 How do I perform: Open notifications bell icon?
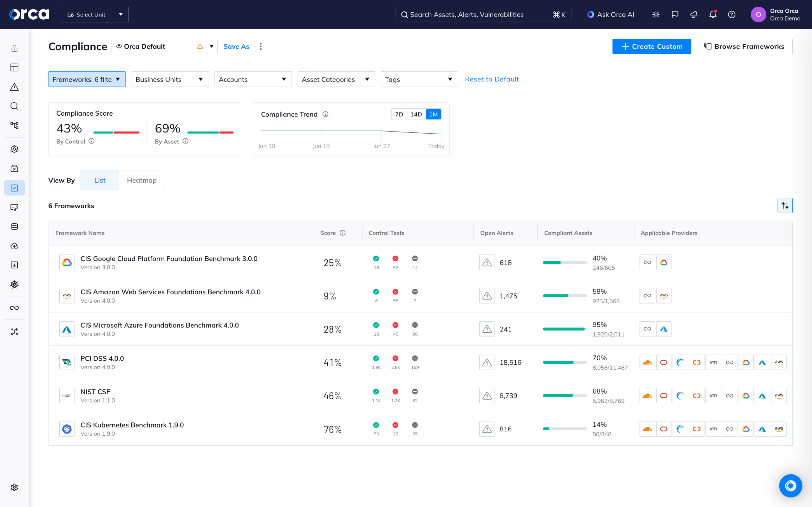[x=712, y=15]
